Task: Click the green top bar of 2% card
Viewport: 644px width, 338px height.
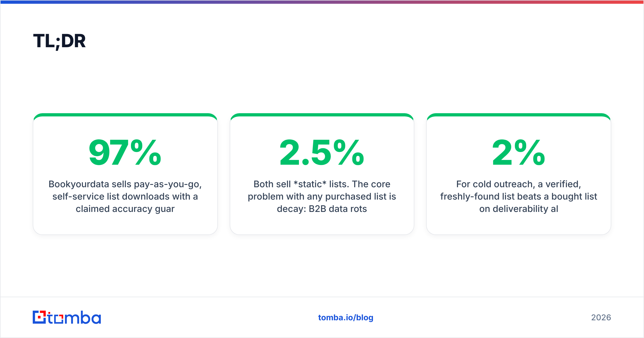Action: click(518, 115)
